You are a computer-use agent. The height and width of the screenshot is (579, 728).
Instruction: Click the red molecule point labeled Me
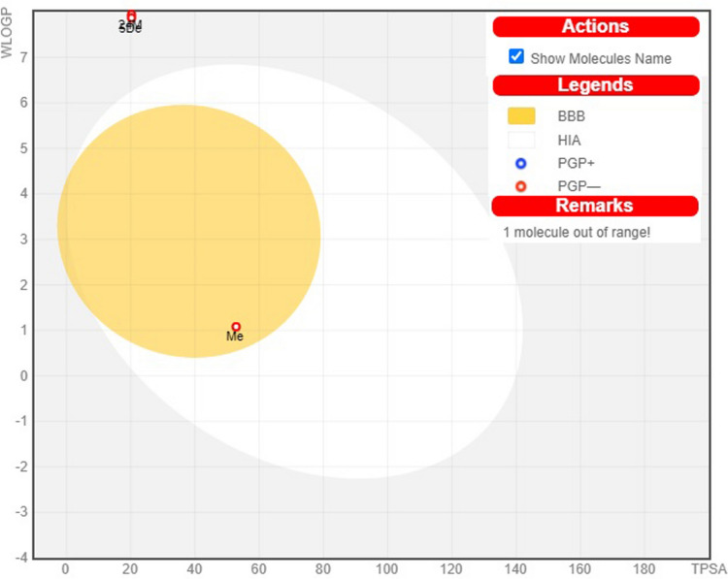tap(236, 327)
